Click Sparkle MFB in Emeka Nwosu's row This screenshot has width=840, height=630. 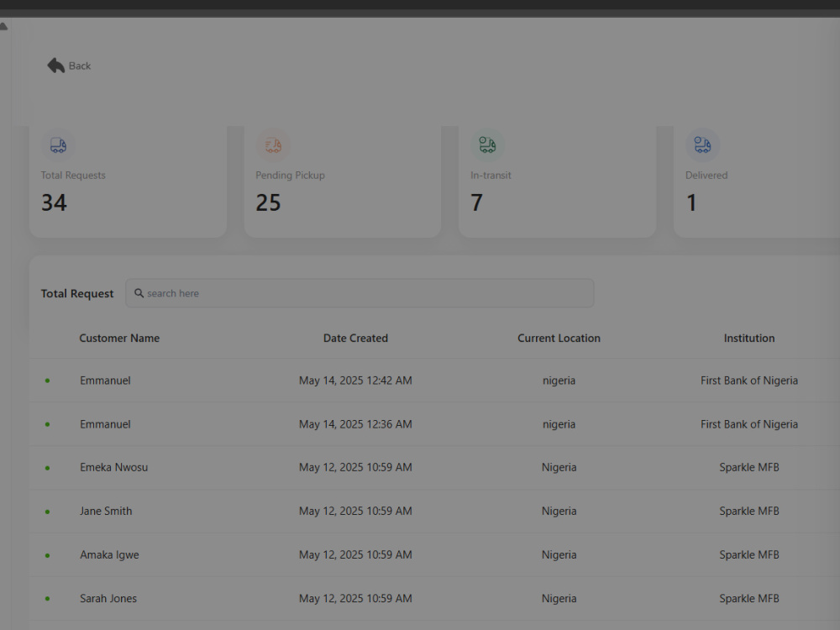749,467
